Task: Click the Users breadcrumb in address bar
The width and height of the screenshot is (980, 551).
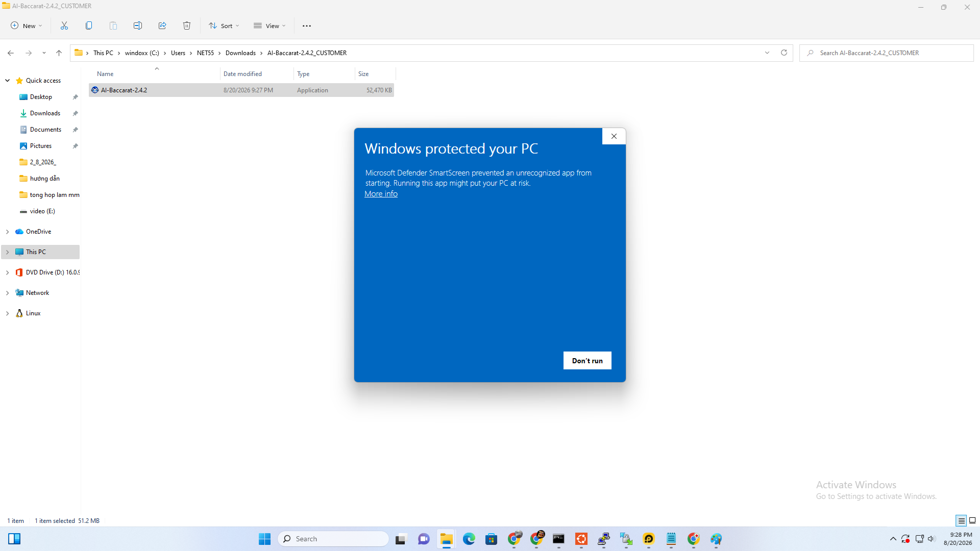Action: point(178,53)
